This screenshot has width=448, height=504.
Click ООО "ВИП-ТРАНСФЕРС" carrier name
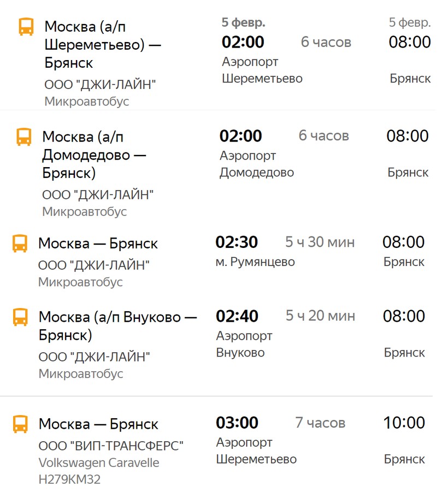click(x=111, y=446)
